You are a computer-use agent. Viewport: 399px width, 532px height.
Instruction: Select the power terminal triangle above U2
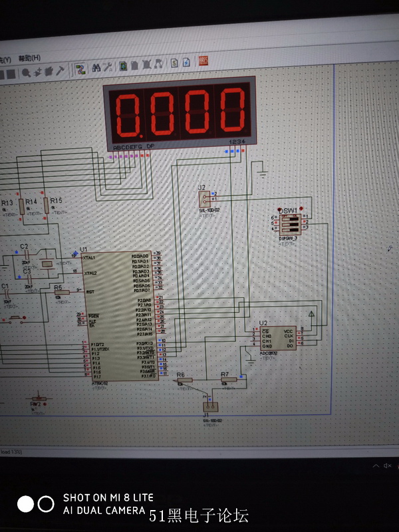click(x=311, y=314)
